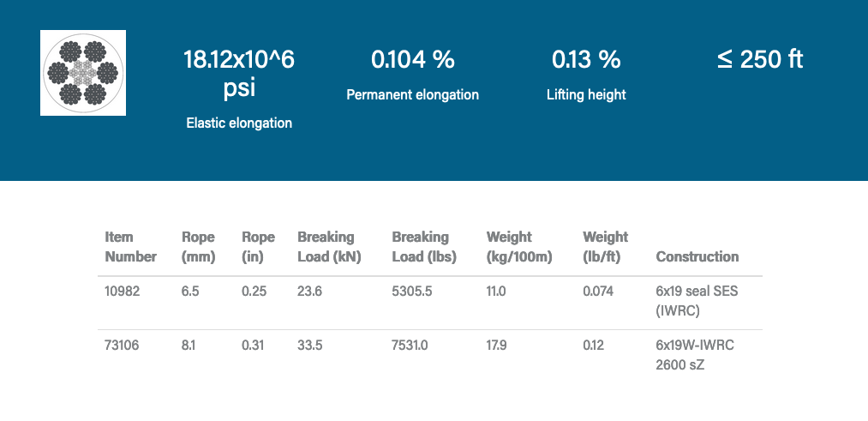
Task: Click the Permanent elongation label
Action: coord(413,94)
